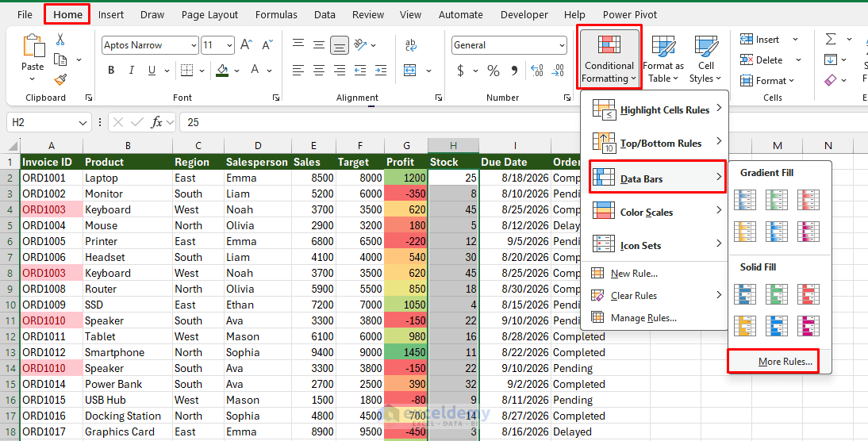Screen dimensions: 868x441
Task: Click the Borders icon
Action: point(187,71)
